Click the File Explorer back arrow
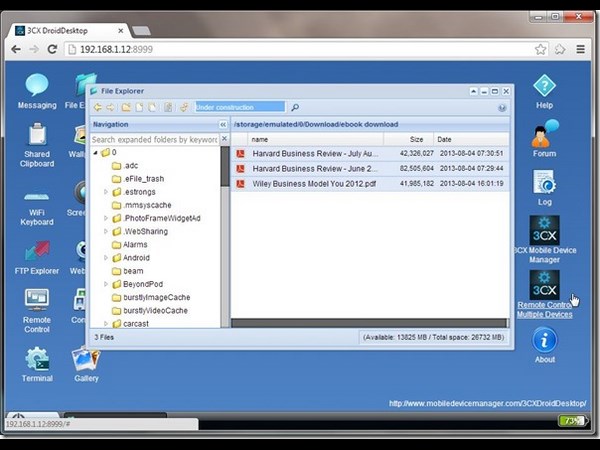 point(98,108)
